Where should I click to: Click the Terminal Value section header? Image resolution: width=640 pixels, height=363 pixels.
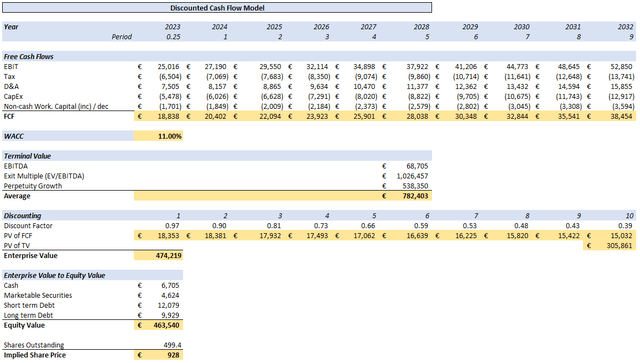[x=27, y=156]
